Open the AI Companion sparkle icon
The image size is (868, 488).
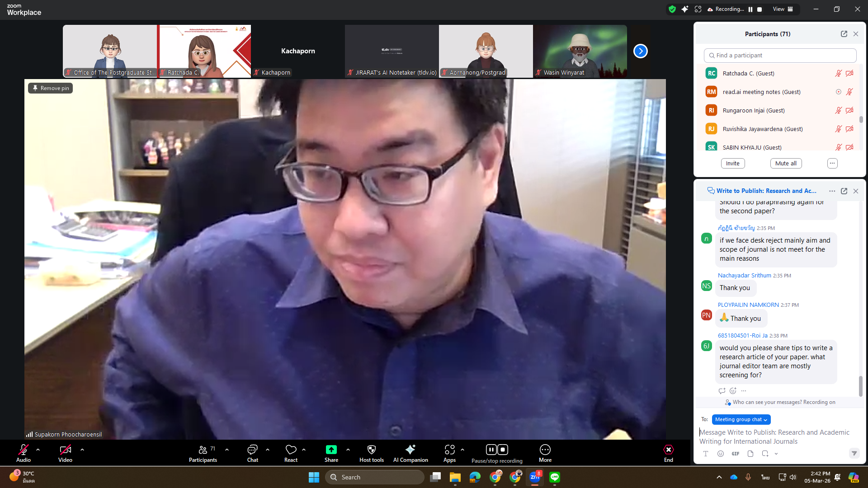[x=410, y=450]
